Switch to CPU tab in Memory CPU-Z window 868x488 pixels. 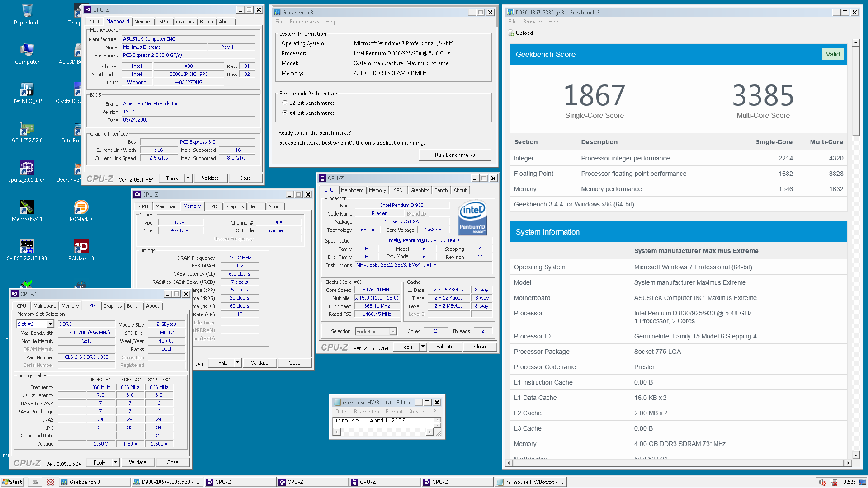(x=143, y=206)
